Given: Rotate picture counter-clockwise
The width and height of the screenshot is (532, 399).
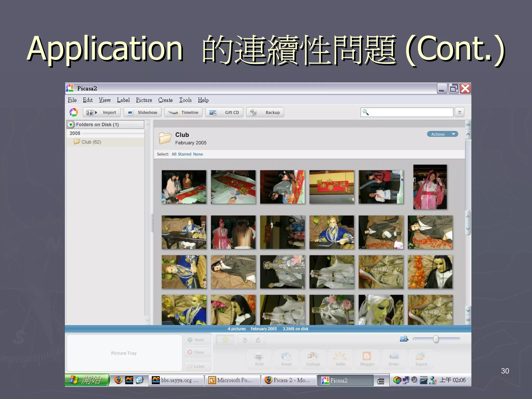Looking at the screenshot, I should point(244,340).
